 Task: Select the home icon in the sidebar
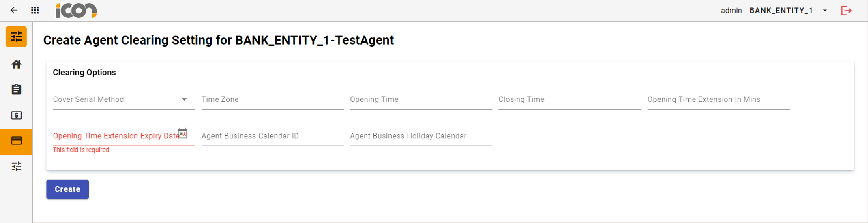coord(16,64)
